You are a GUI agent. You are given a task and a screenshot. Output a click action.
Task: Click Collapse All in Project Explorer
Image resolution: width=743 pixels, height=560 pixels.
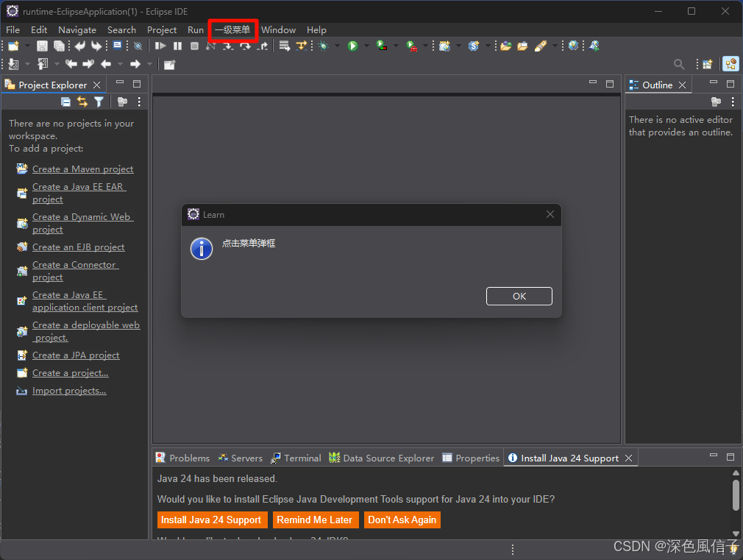click(x=66, y=102)
